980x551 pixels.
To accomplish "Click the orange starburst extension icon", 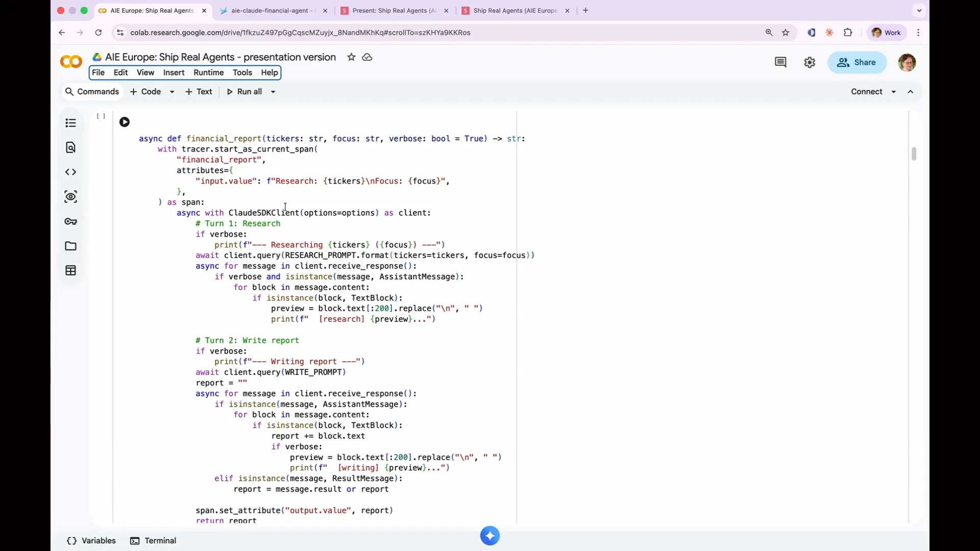I will tap(829, 33).
